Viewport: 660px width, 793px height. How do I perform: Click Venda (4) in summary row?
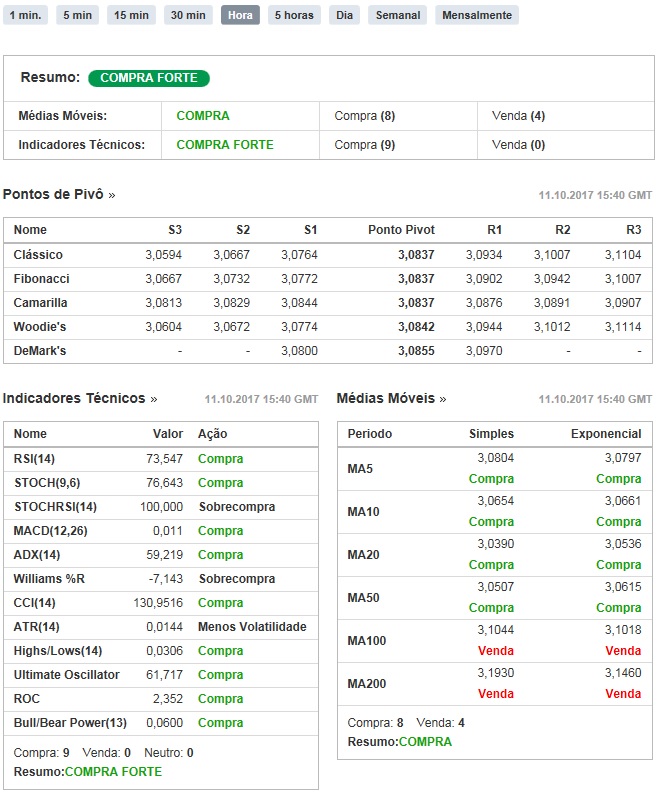coord(518,116)
